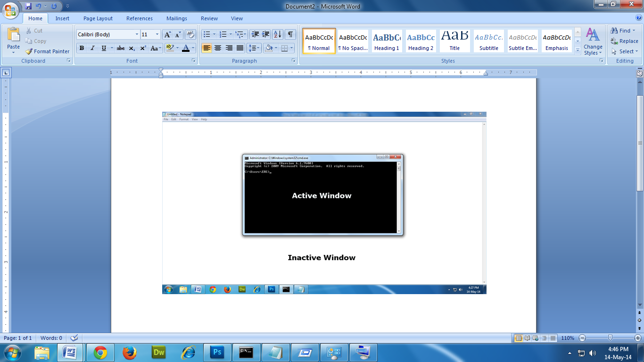Increase the paragraph indent
This screenshot has width=644, height=362.
point(266,34)
